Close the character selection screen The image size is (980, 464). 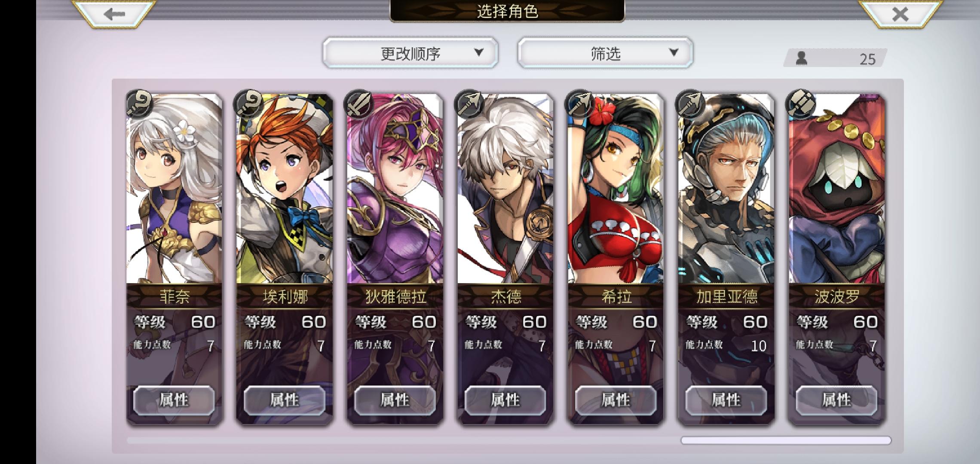point(900,14)
